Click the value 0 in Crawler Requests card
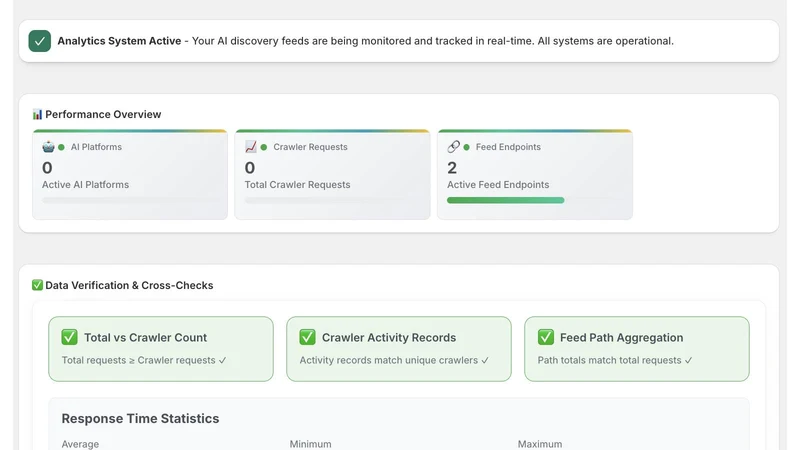800x450 pixels. (x=249, y=167)
